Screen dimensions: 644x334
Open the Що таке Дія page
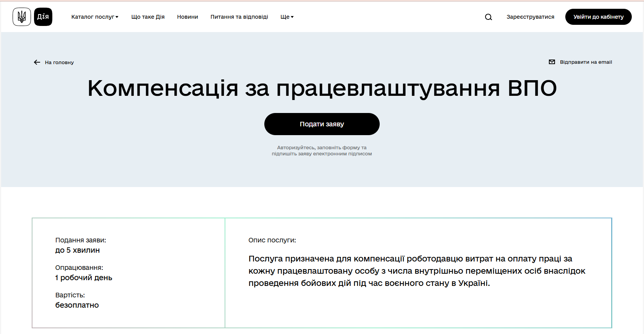(148, 17)
